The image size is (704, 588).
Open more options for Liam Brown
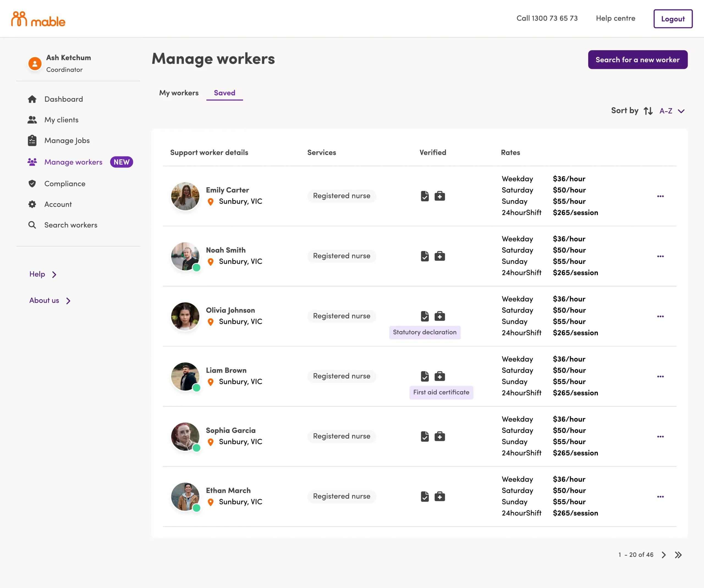pos(661,377)
